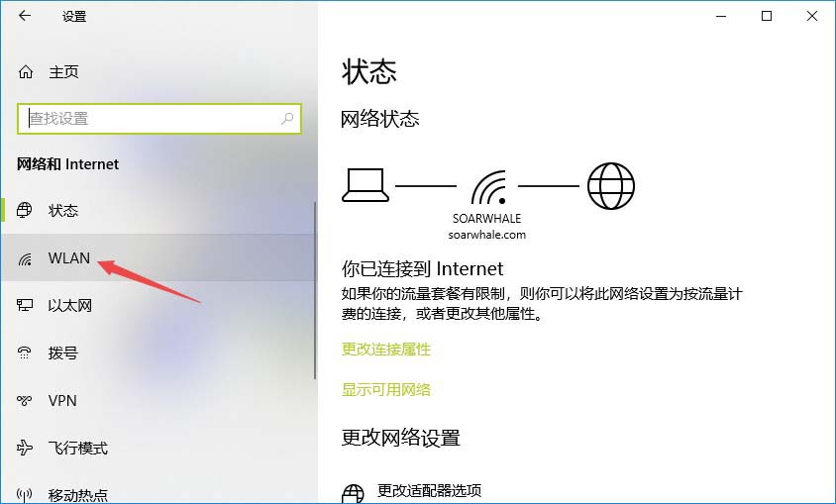Image resolution: width=836 pixels, height=504 pixels.
Task: Switch to the 以太网 section
Action: point(158,305)
